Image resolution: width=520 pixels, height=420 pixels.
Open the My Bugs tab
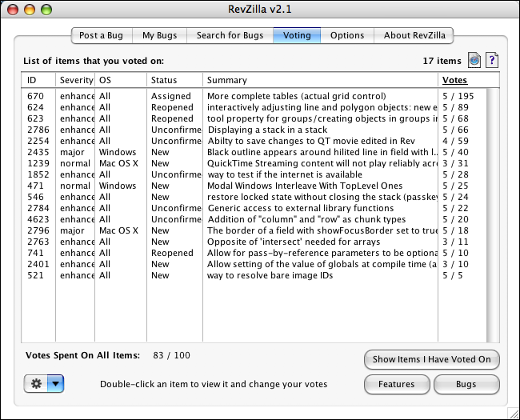coord(159,35)
